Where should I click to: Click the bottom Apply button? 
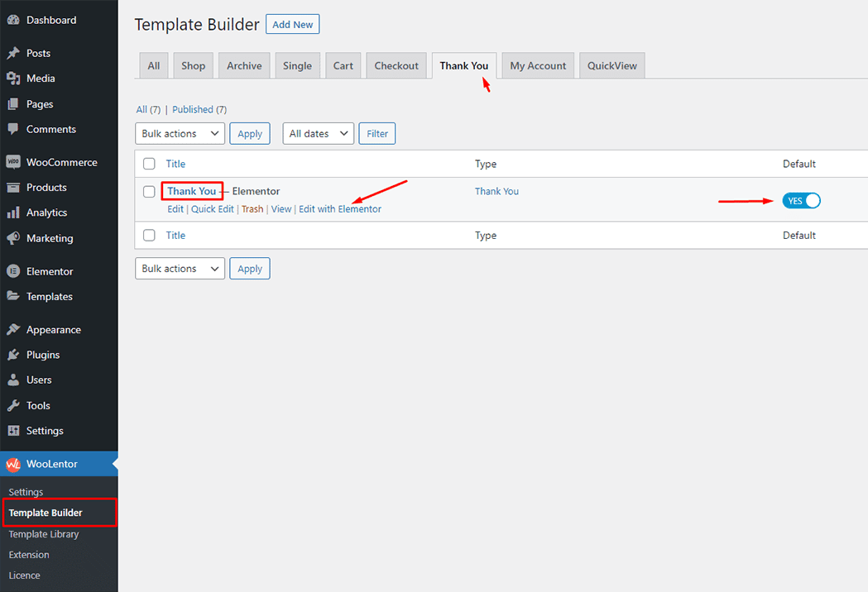[250, 269]
